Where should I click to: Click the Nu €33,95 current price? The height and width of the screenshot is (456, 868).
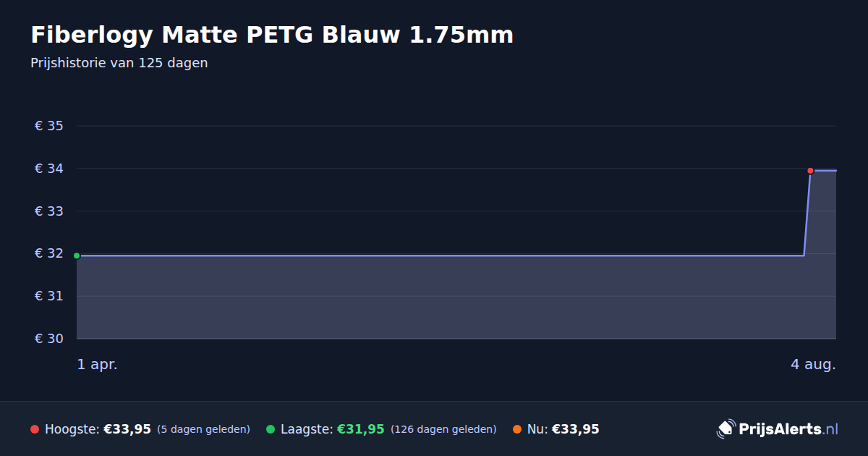[x=576, y=429]
